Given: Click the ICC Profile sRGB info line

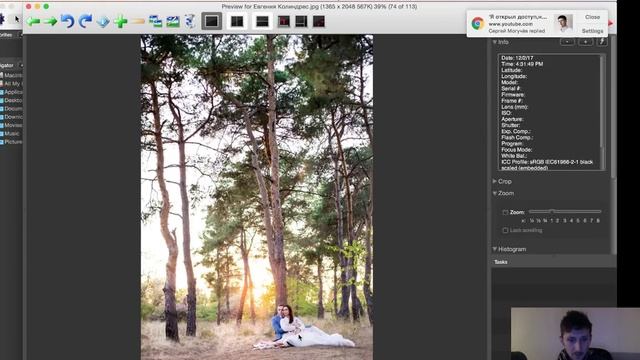Looking at the screenshot, I should coord(547,165).
